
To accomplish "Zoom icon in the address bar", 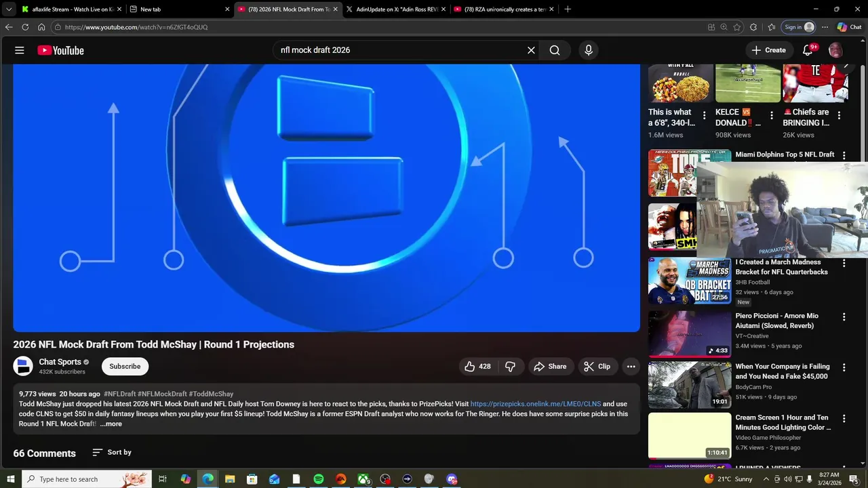I will [724, 27].
